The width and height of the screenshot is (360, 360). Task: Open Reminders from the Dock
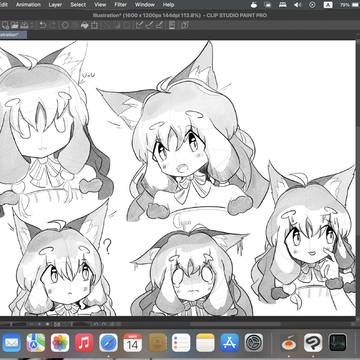click(x=181, y=343)
